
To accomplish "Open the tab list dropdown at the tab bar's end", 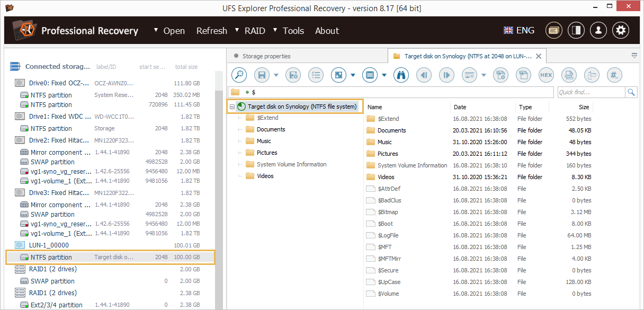I will [634, 55].
